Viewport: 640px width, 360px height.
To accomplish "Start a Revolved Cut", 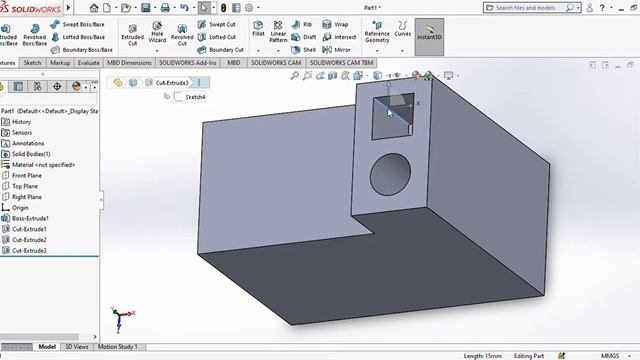I will point(182,34).
